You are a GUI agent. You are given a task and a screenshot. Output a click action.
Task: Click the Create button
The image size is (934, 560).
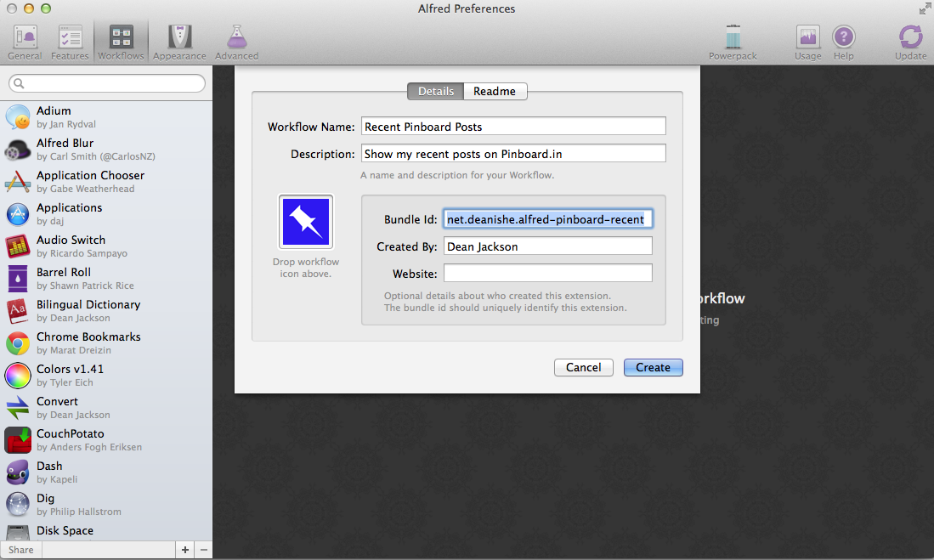[x=653, y=368]
